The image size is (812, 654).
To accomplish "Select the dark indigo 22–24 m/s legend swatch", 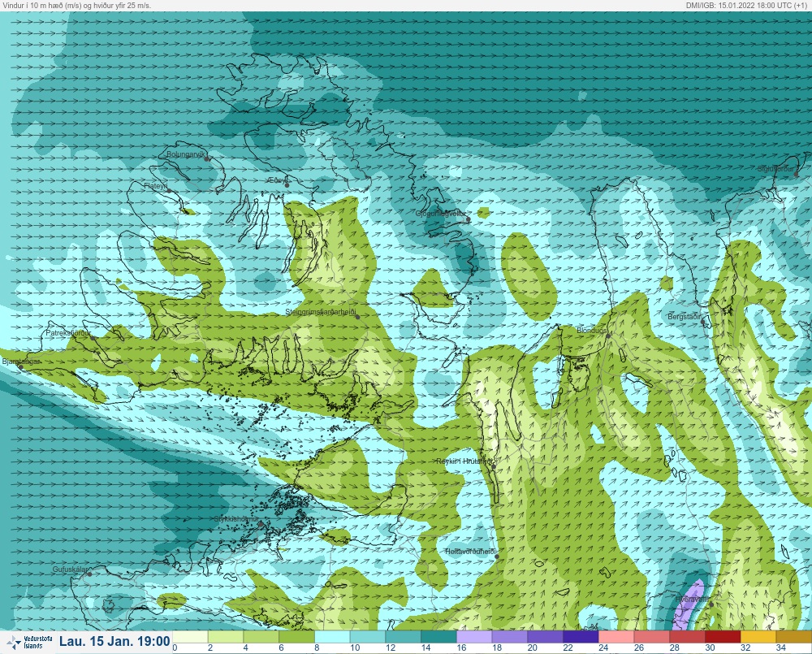I will 581,636.
